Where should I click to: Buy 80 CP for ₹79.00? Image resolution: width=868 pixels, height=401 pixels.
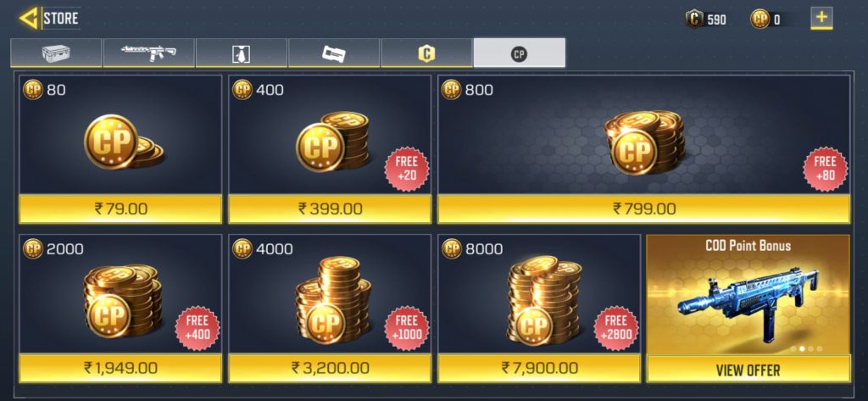click(x=120, y=209)
